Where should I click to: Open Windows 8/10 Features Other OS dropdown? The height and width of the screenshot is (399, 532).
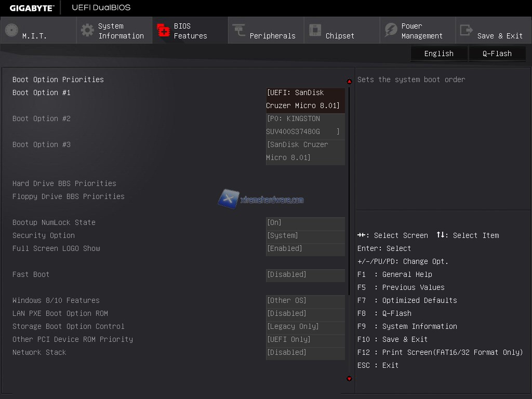point(305,301)
